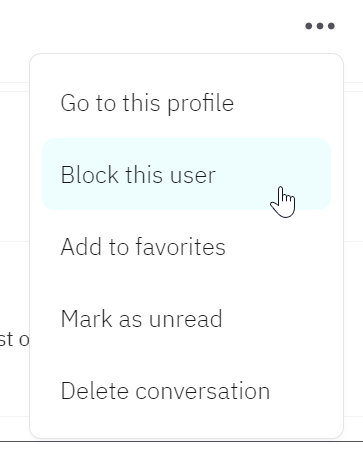Set message status to unread
This screenshot has width=363, height=452.
(x=187, y=319)
